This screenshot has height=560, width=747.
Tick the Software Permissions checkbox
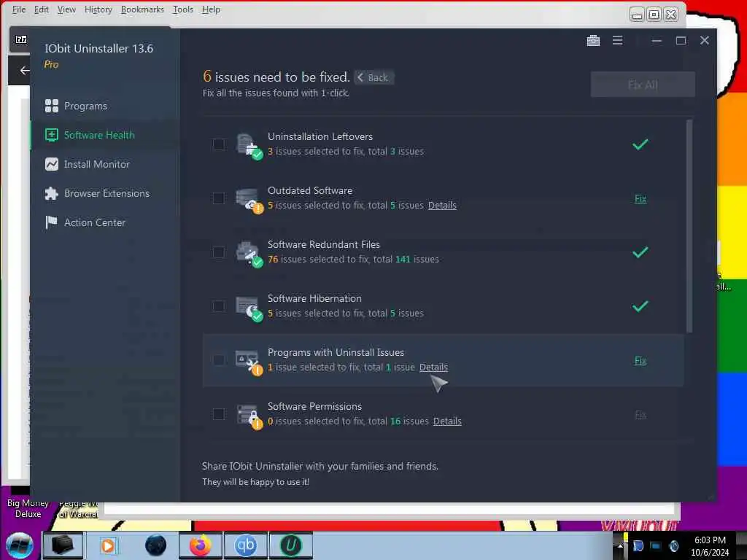[219, 414]
